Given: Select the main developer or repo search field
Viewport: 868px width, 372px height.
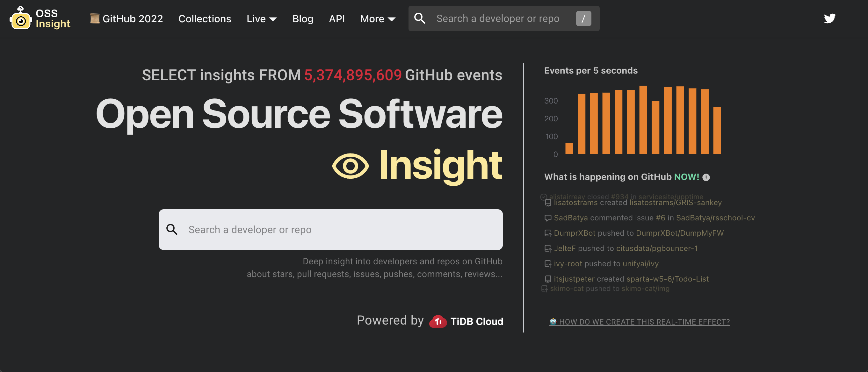Looking at the screenshot, I should coord(330,229).
